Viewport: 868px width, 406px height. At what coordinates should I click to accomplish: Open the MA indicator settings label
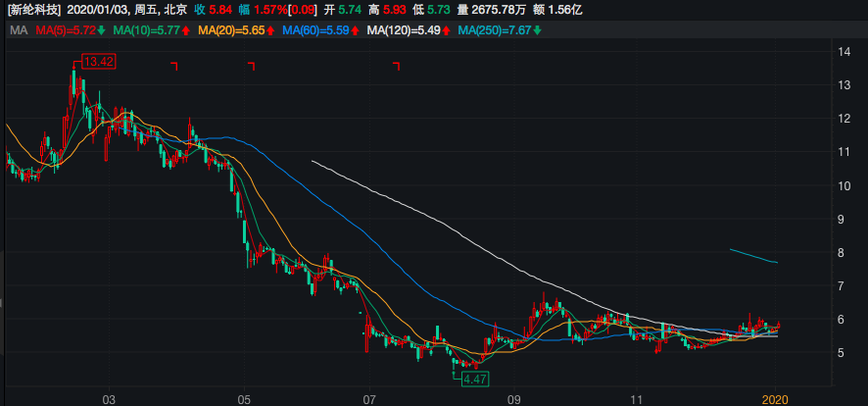coord(18,30)
